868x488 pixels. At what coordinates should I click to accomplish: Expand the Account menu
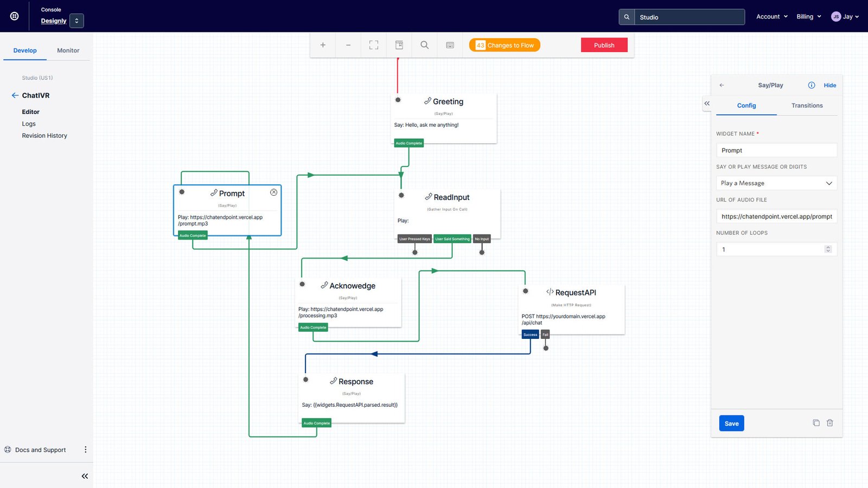(771, 17)
